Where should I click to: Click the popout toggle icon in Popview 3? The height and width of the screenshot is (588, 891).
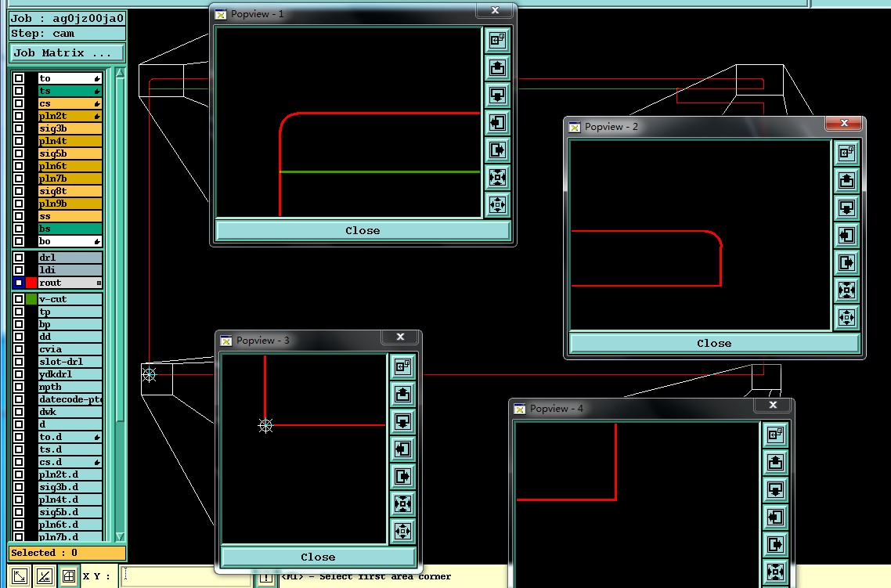click(403, 367)
